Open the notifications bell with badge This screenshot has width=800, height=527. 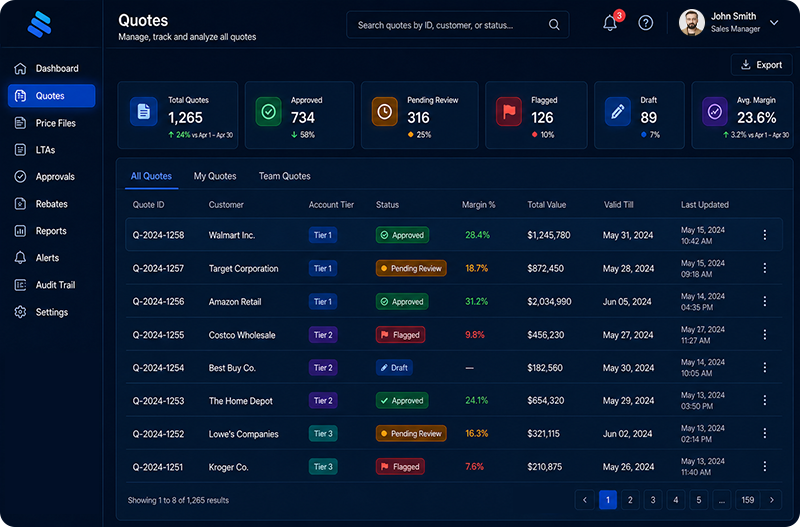tap(611, 22)
